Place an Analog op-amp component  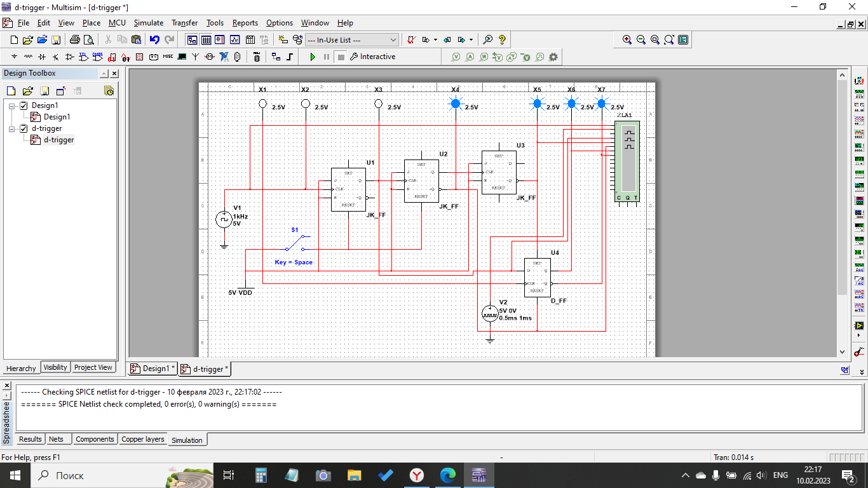70,57
